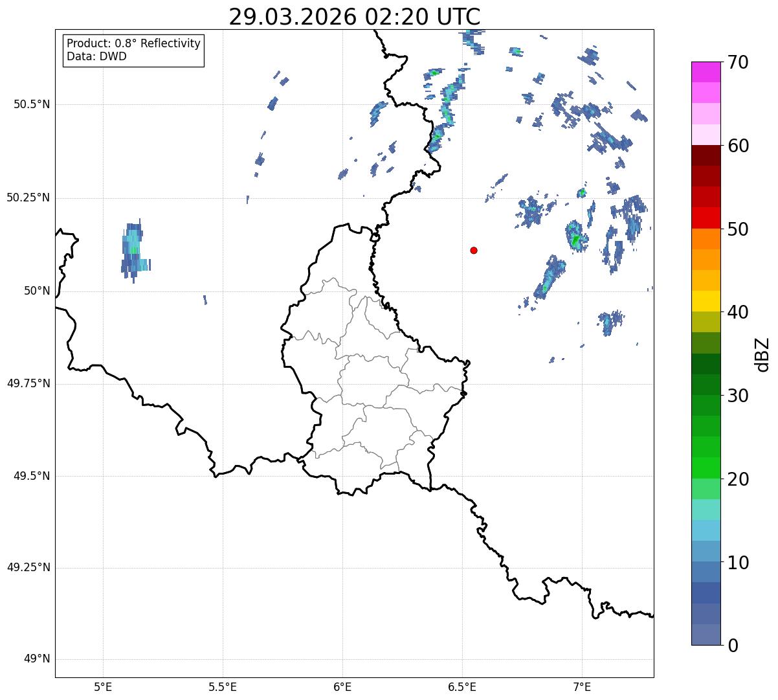The width and height of the screenshot is (778, 700).
Task: Click the green-core echo near 7°E 50.15°N
Action: coord(575,236)
